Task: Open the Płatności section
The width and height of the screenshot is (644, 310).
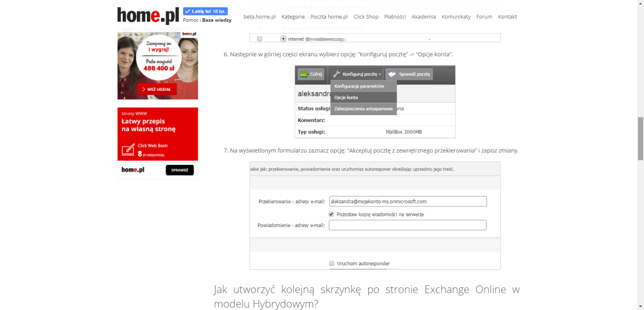Action: click(x=395, y=17)
